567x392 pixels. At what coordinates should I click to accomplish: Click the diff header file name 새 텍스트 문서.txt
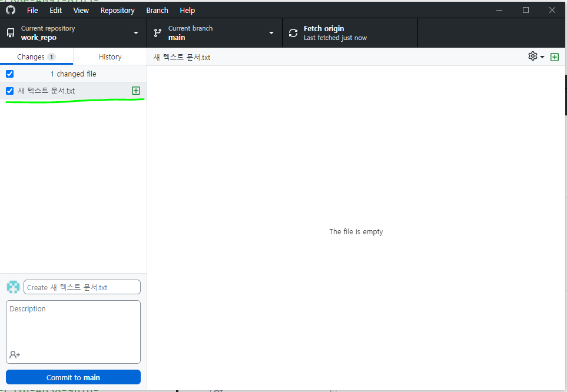coord(182,57)
